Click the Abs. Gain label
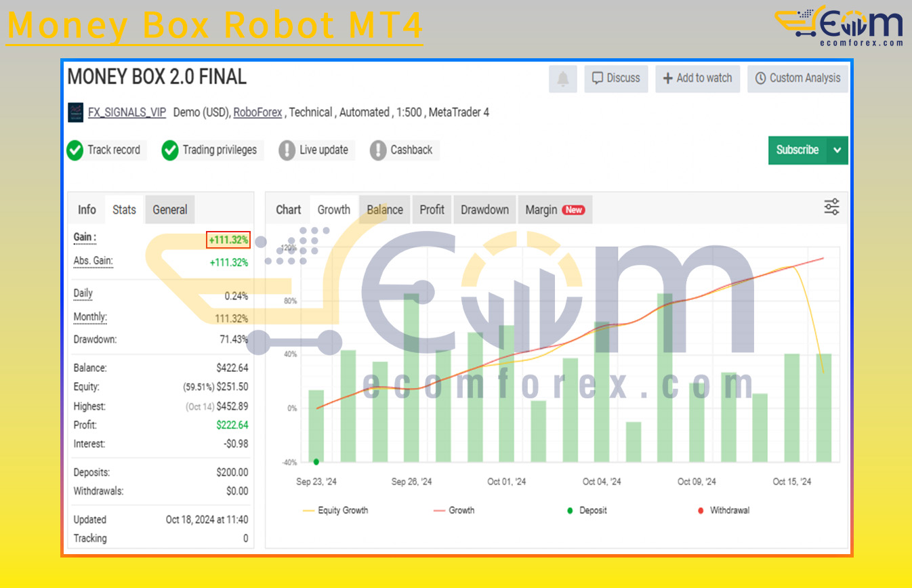The height and width of the screenshot is (588, 912). [x=93, y=261]
